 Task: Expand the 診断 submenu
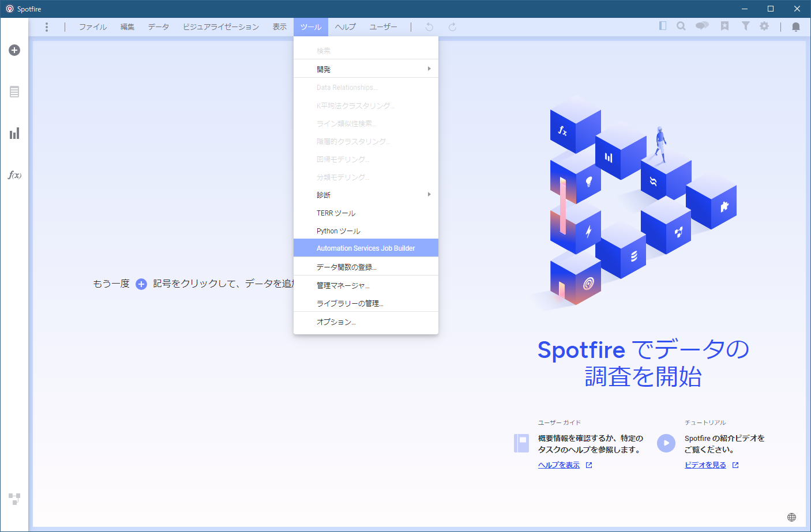tap(366, 195)
